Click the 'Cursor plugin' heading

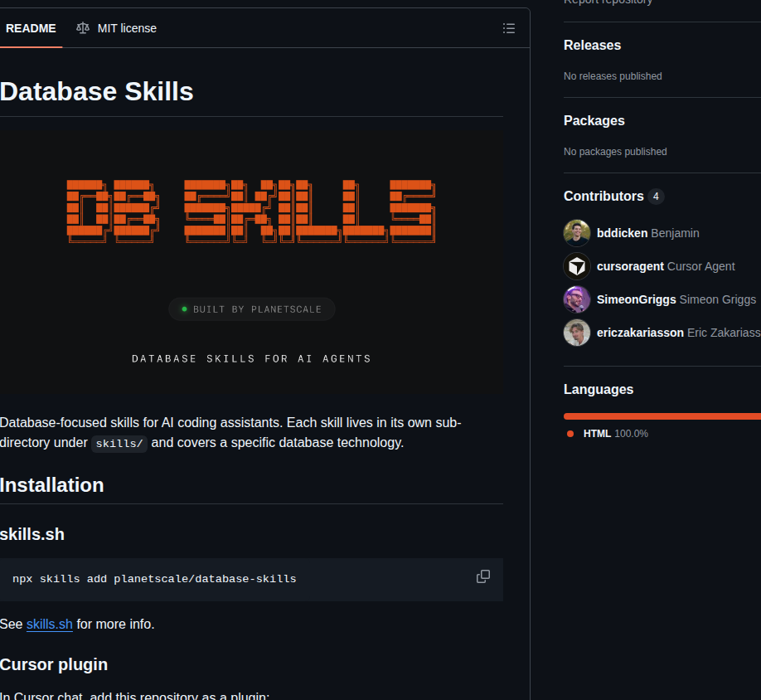[x=54, y=664]
